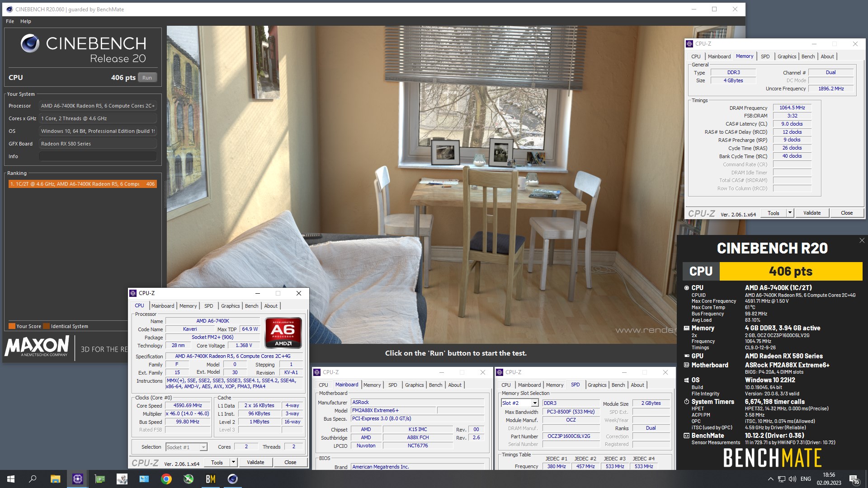Open the File menu in Cinebench
Image resolution: width=868 pixels, height=488 pixels.
[10, 21]
